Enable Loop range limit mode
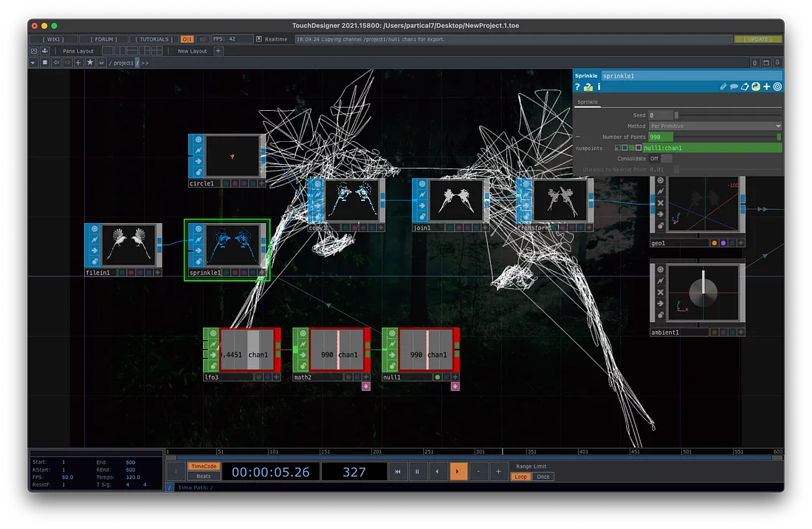The height and width of the screenshot is (529, 812). pyautogui.click(x=521, y=477)
